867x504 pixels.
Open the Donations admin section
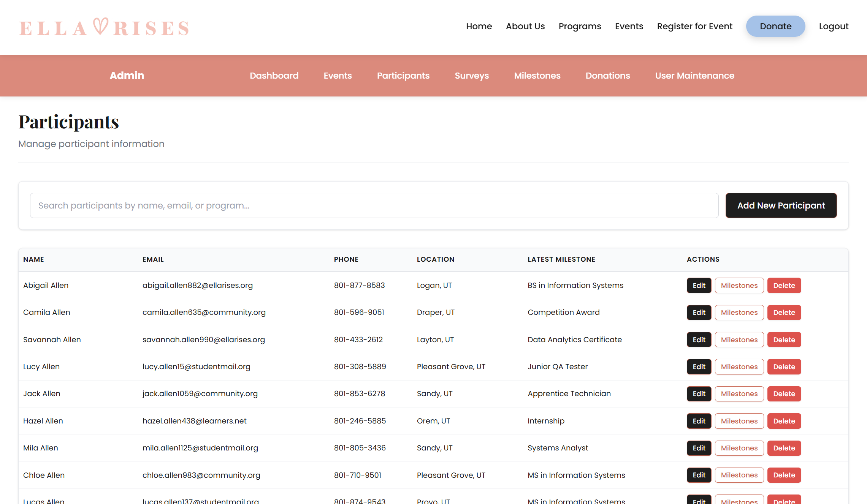coord(607,76)
